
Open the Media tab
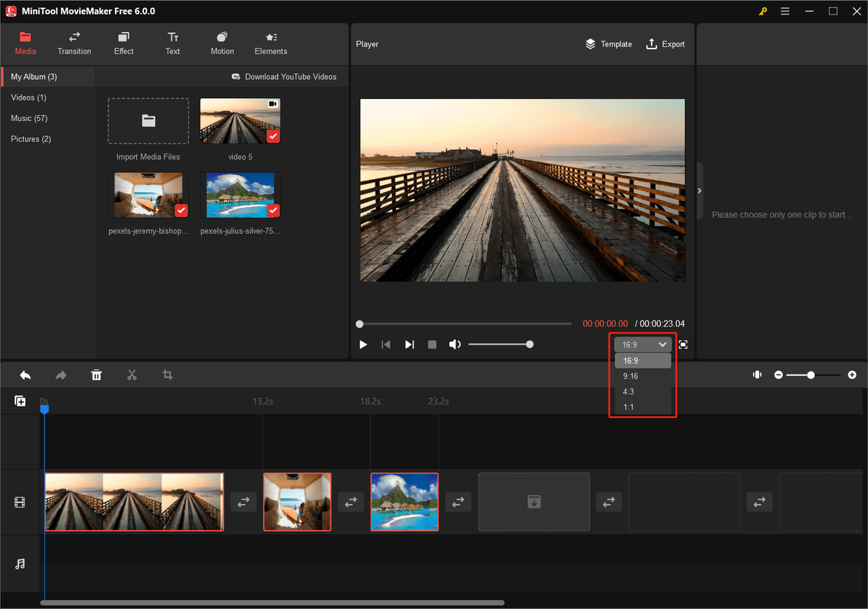tap(25, 43)
